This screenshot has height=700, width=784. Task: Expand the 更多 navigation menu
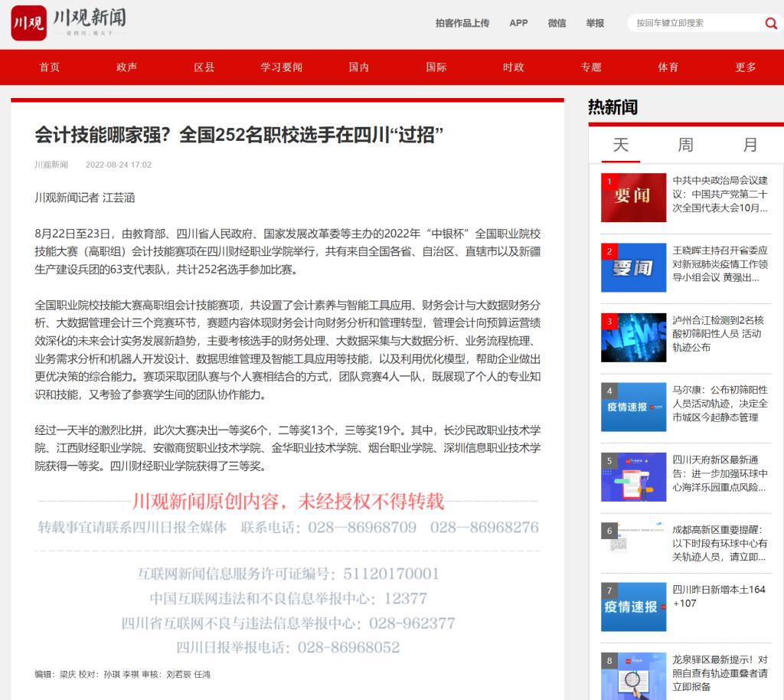[745, 67]
